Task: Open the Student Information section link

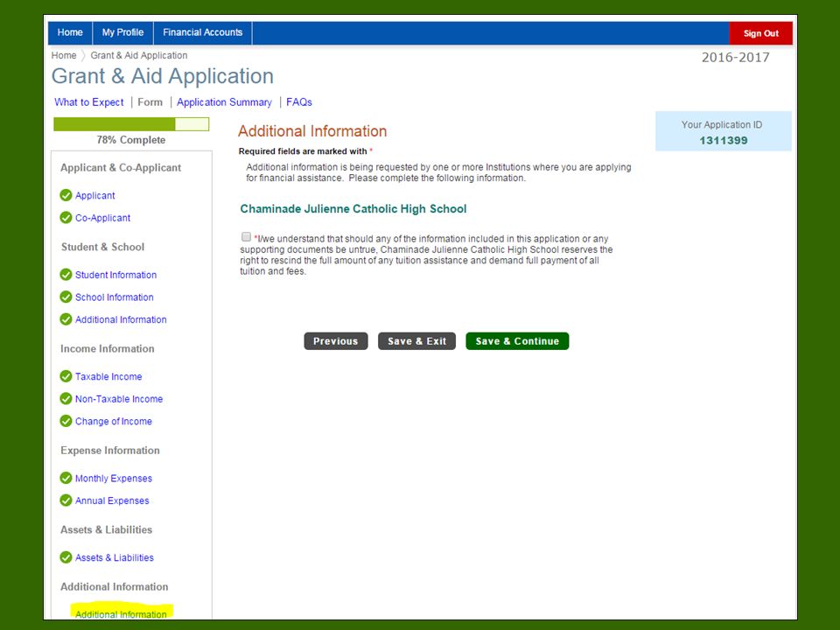Action: coord(115,275)
